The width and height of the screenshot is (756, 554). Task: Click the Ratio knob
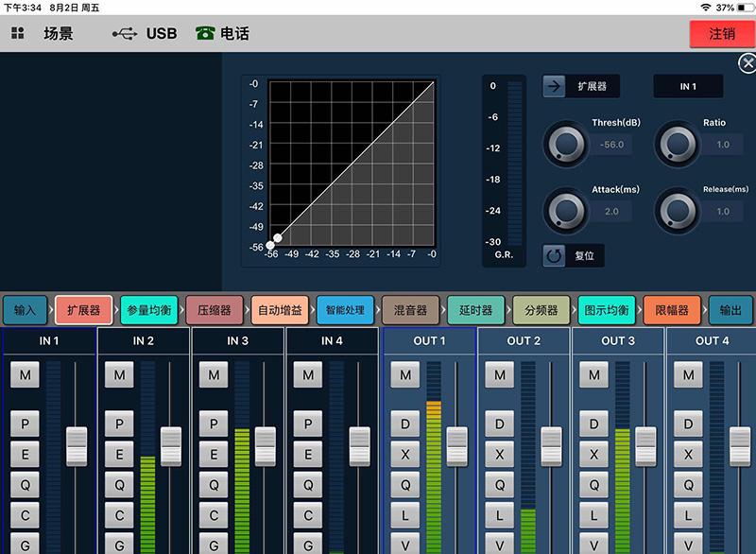click(678, 145)
